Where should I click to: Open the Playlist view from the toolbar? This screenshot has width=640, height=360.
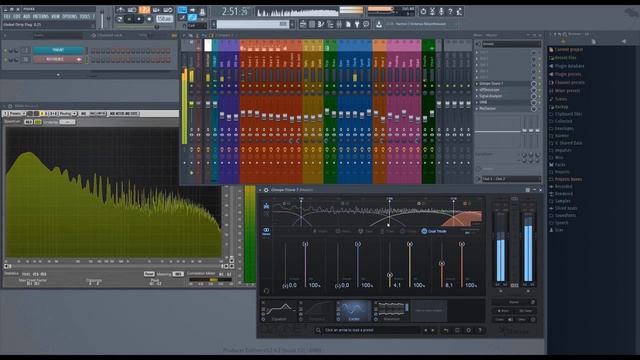pyautogui.click(x=303, y=24)
